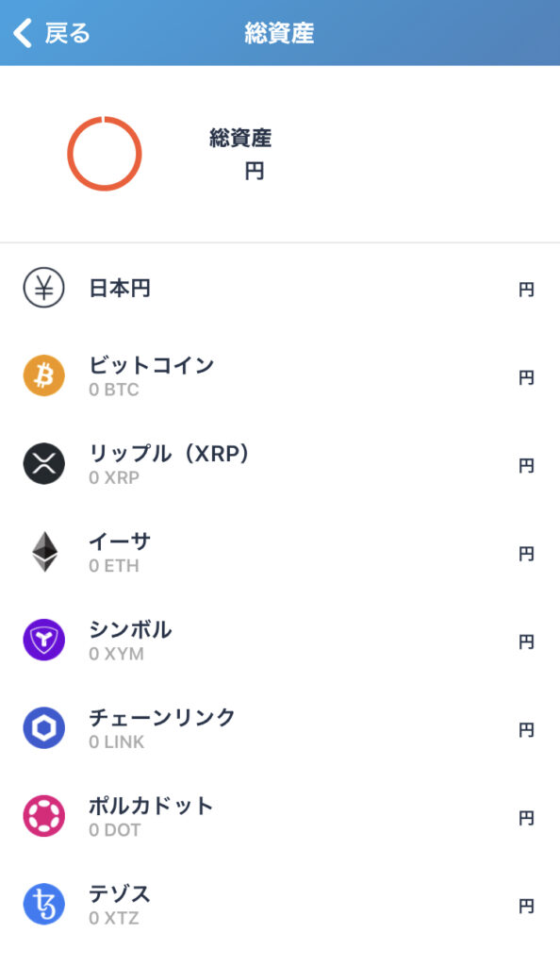Open the チェーンリンク asset entry
560x966 pixels.
[280, 728]
